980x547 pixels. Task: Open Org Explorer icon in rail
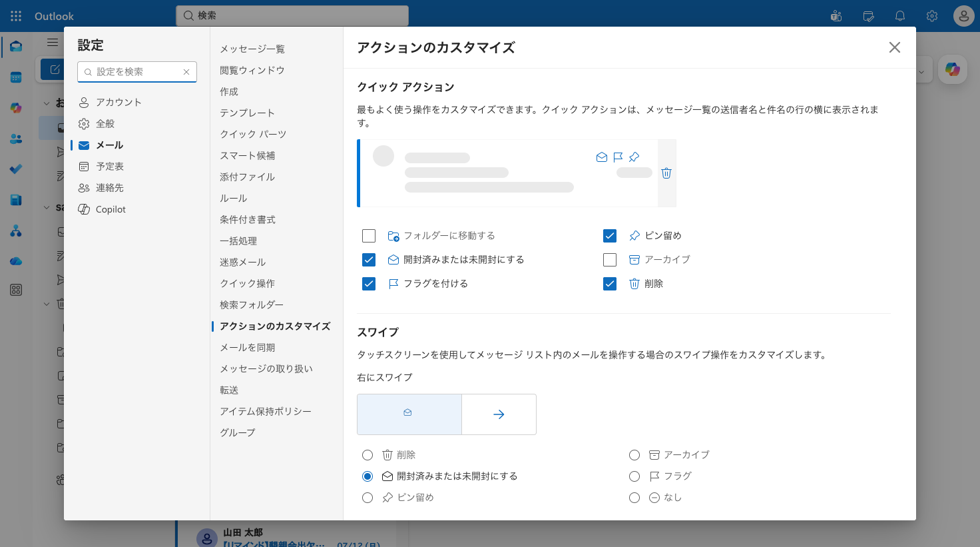(16, 231)
